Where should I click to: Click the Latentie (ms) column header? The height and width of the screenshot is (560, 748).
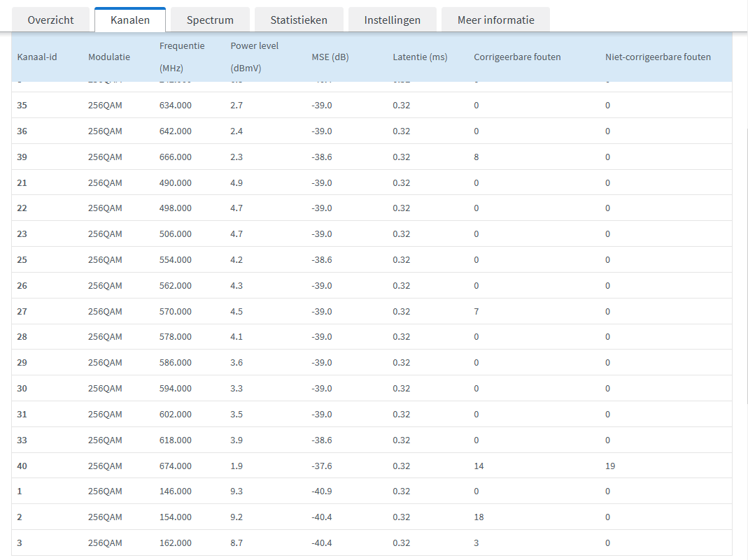(420, 57)
